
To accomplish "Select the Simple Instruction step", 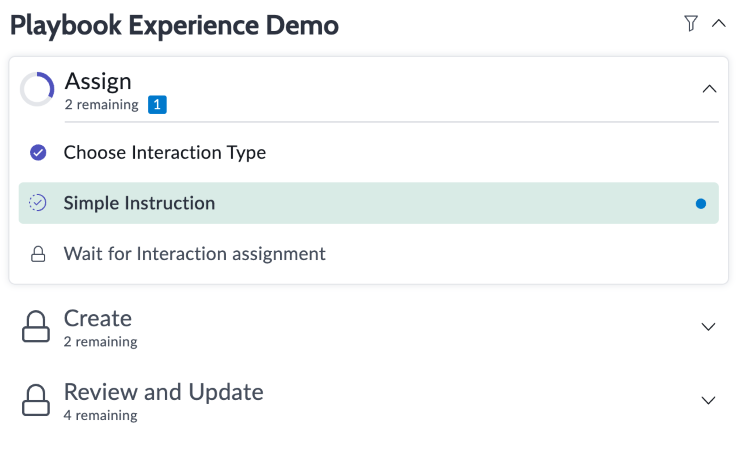I will point(369,203).
